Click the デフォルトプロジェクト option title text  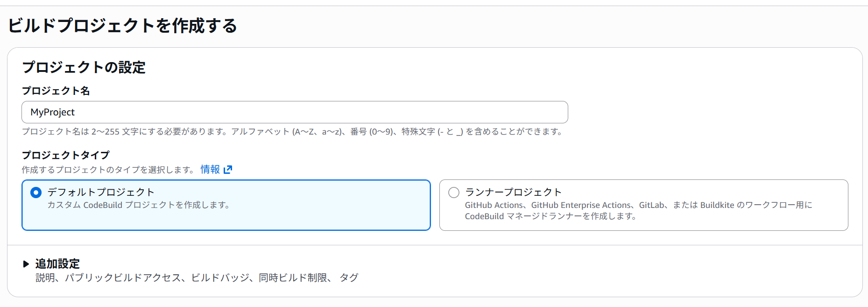coord(101,193)
